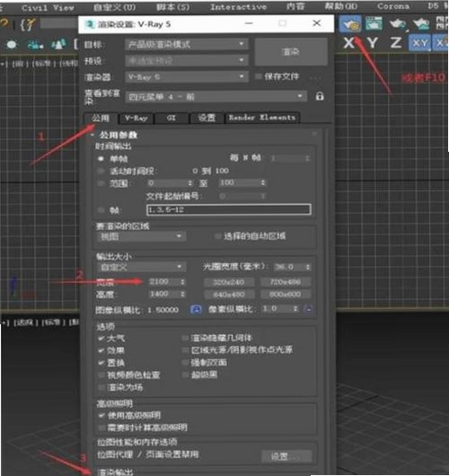
Task: Click the Render Production teapot icon
Action: click(398, 24)
